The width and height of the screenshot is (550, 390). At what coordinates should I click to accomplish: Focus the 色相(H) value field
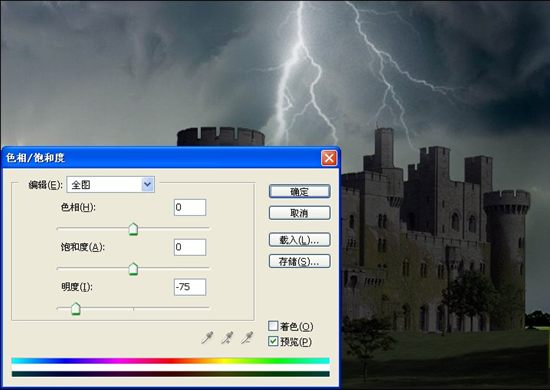190,207
